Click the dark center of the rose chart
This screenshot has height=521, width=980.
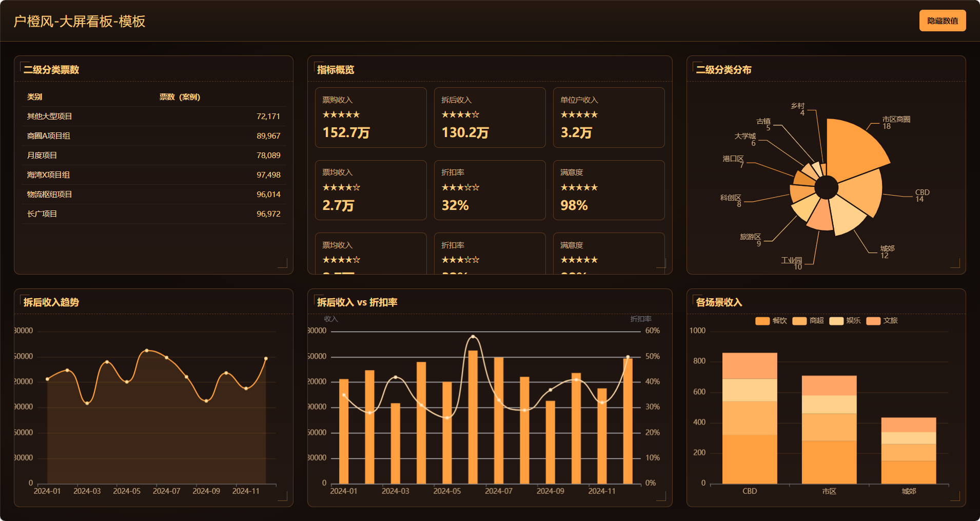click(826, 187)
